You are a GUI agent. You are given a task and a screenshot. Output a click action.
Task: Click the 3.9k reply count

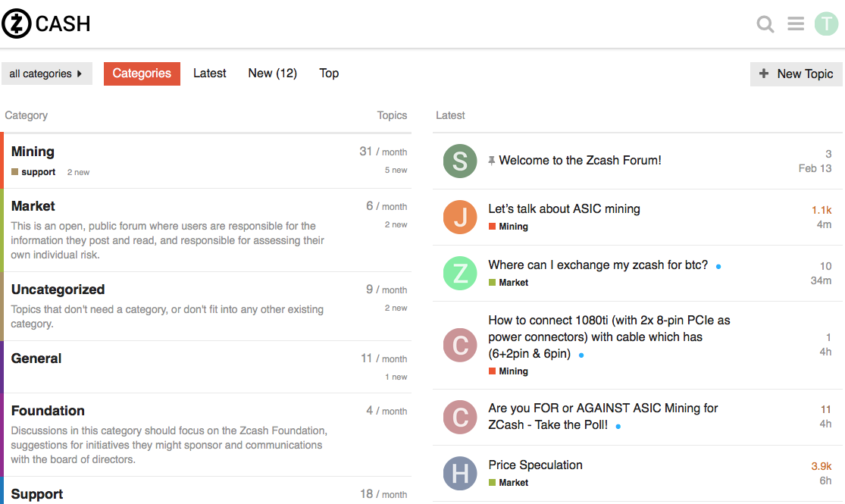[822, 466]
